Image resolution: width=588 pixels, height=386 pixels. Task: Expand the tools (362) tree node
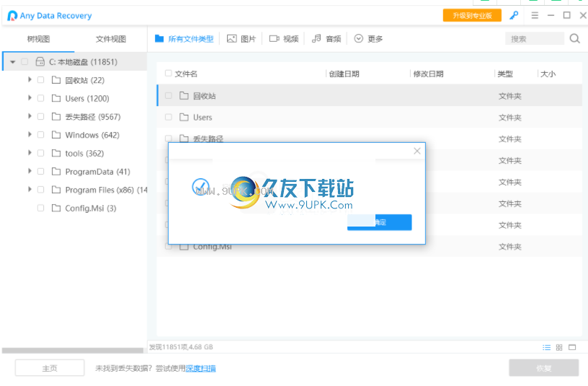(x=30, y=153)
